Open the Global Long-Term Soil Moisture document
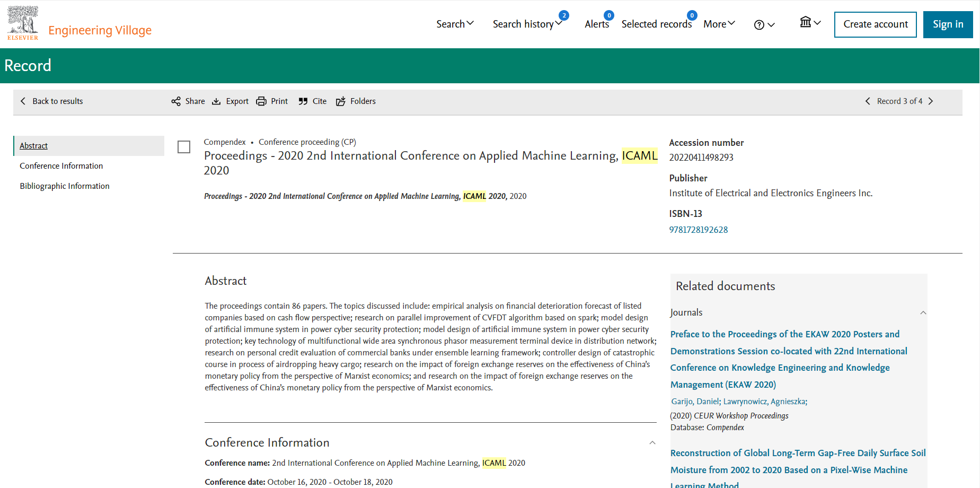The image size is (980, 488). [x=798, y=469]
